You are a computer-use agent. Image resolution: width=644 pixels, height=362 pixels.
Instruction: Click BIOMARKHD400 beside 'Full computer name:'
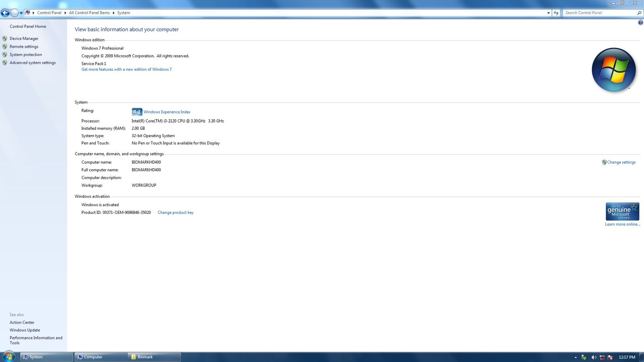pos(146,170)
